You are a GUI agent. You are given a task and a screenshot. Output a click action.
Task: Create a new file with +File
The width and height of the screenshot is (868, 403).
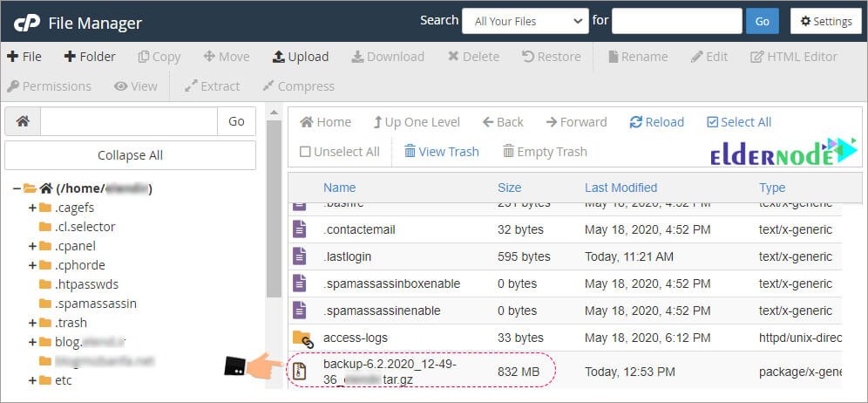pyautogui.click(x=24, y=57)
